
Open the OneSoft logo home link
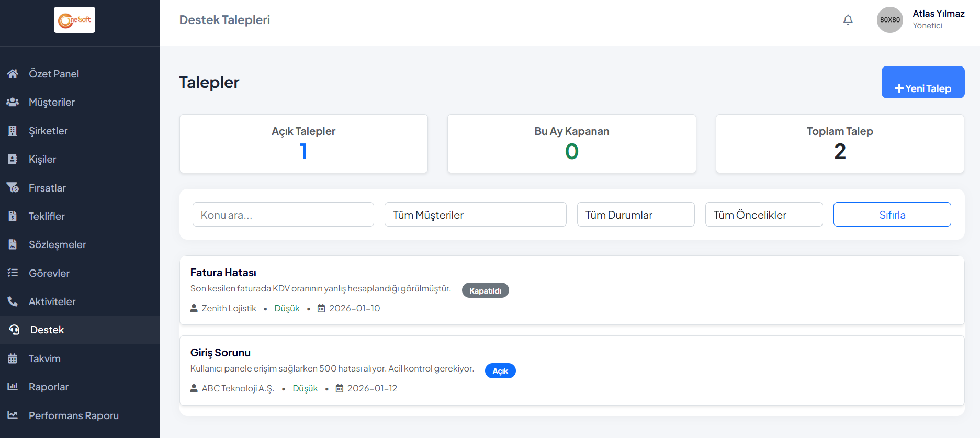[74, 20]
